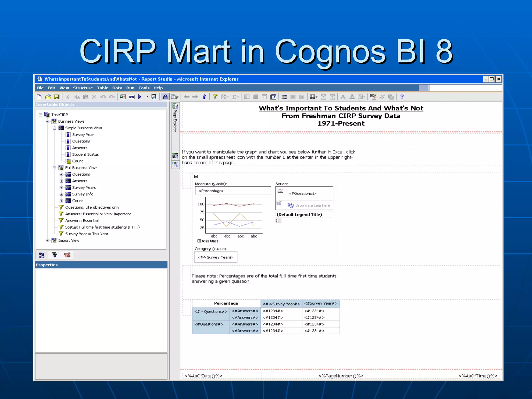Click the Paste clipboard icon
532x399 pixels.
85,97
